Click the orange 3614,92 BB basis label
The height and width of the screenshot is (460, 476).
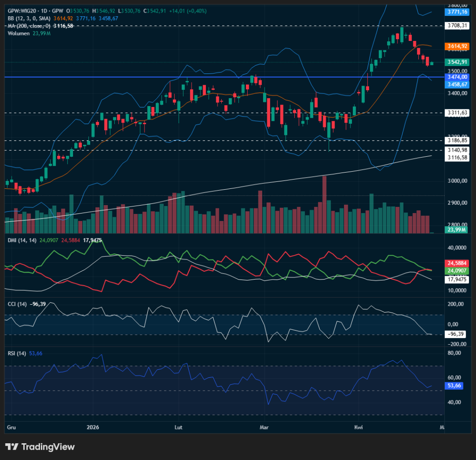(x=457, y=47)
